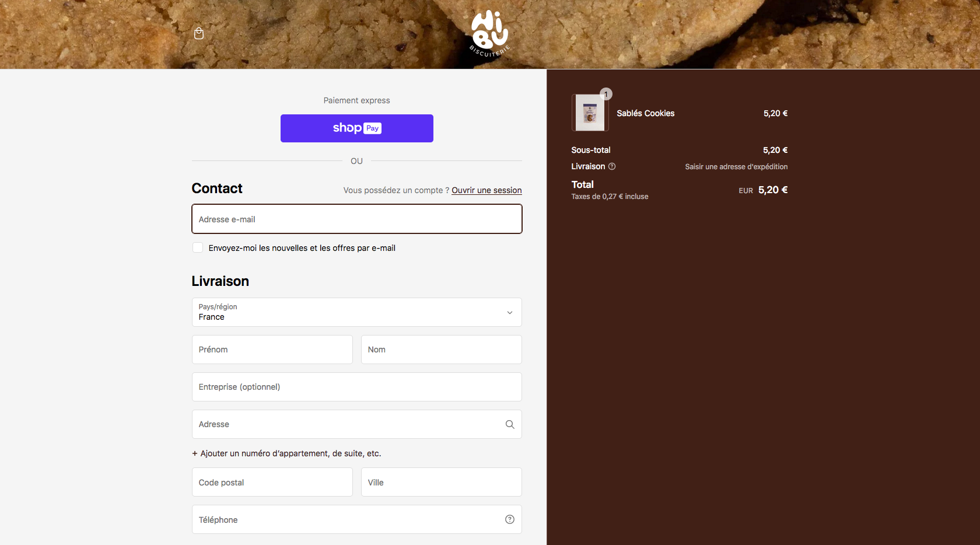Click the Livraison help question-mark icon

click(x=612, y=166)
